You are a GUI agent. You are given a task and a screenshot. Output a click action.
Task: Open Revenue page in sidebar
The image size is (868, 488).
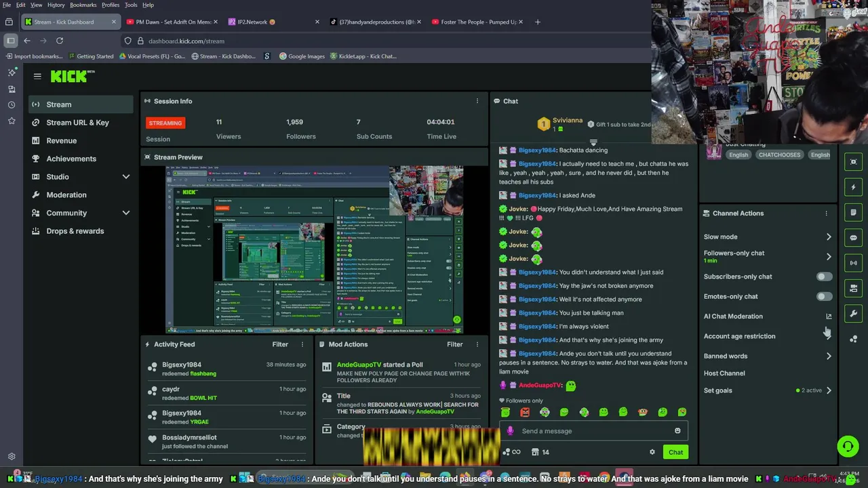coord(81,140)
